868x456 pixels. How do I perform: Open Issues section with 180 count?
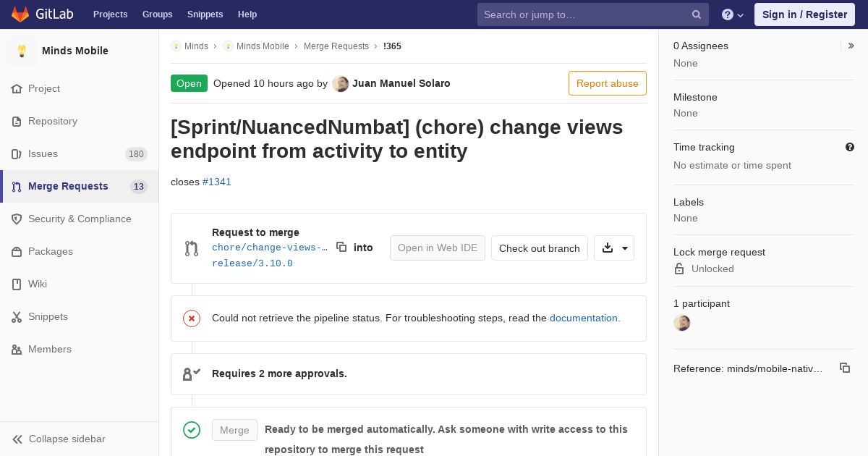click(80, 153)
